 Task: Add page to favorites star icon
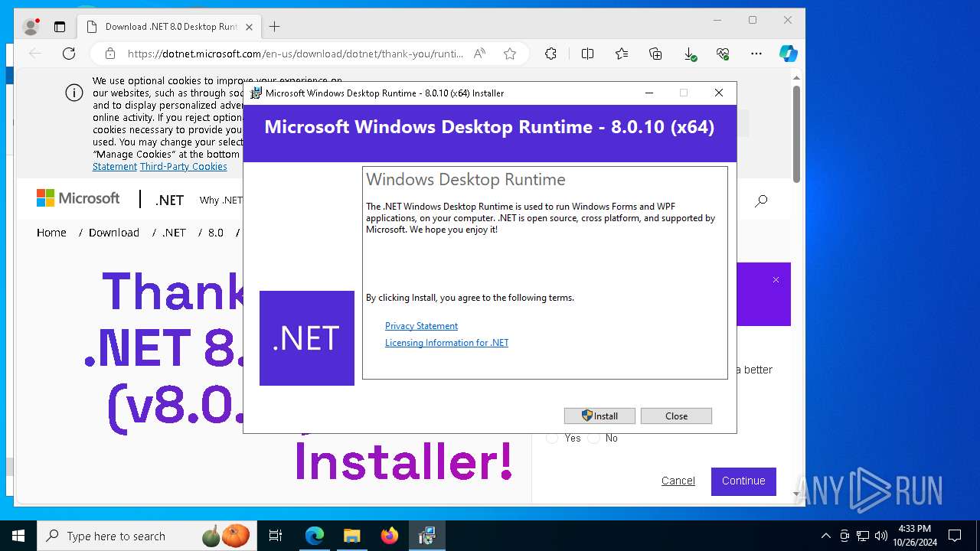510,54
